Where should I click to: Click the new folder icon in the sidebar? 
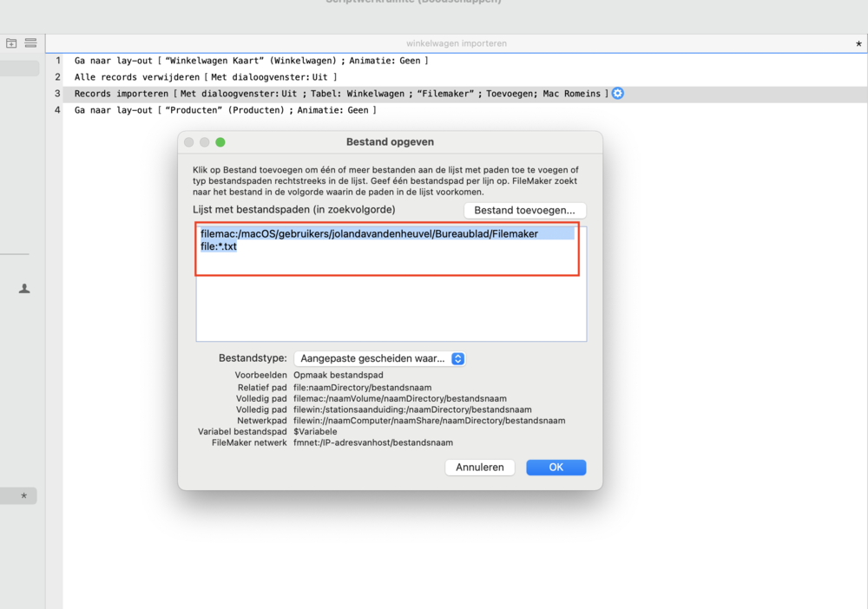tap(12, 43)
